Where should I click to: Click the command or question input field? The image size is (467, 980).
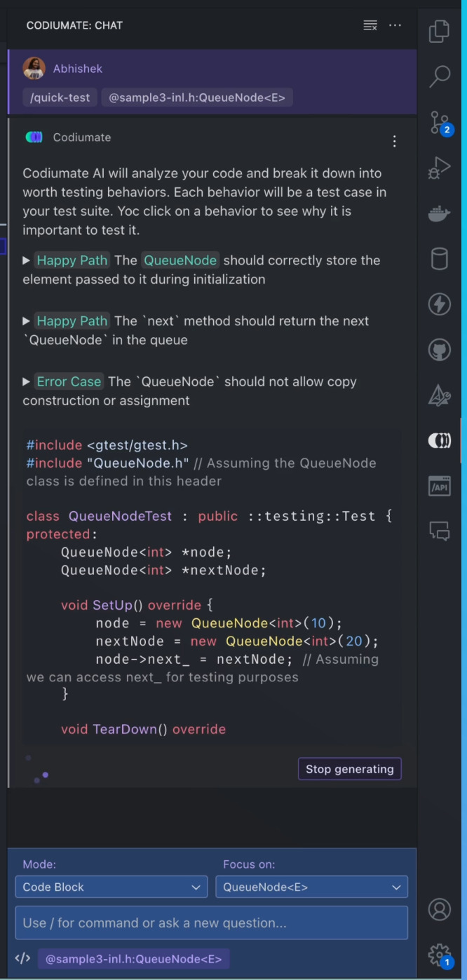pyautogui.click(x=211, y=923)
